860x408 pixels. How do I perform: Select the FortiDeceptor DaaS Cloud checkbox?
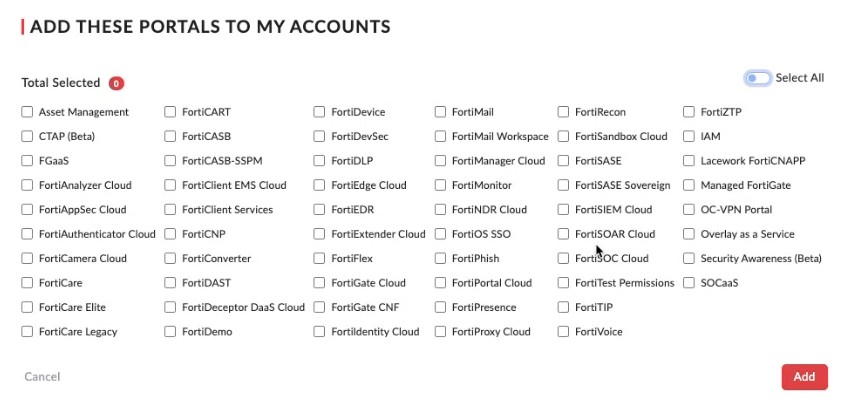[171, 307]
